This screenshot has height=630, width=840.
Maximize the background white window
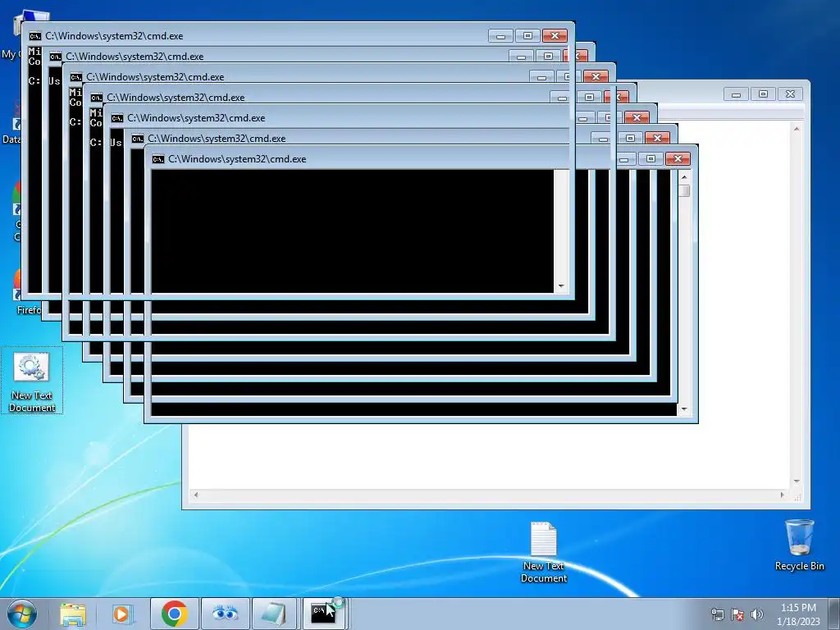click(x=763, y=94)
